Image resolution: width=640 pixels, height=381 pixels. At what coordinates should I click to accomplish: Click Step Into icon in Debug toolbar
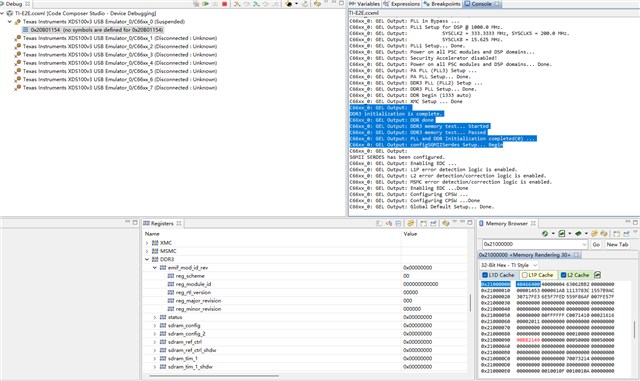237,4
